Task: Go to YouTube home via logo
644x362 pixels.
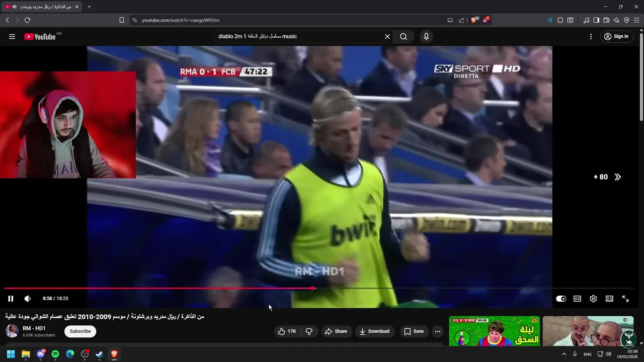Action: (40, 36)
